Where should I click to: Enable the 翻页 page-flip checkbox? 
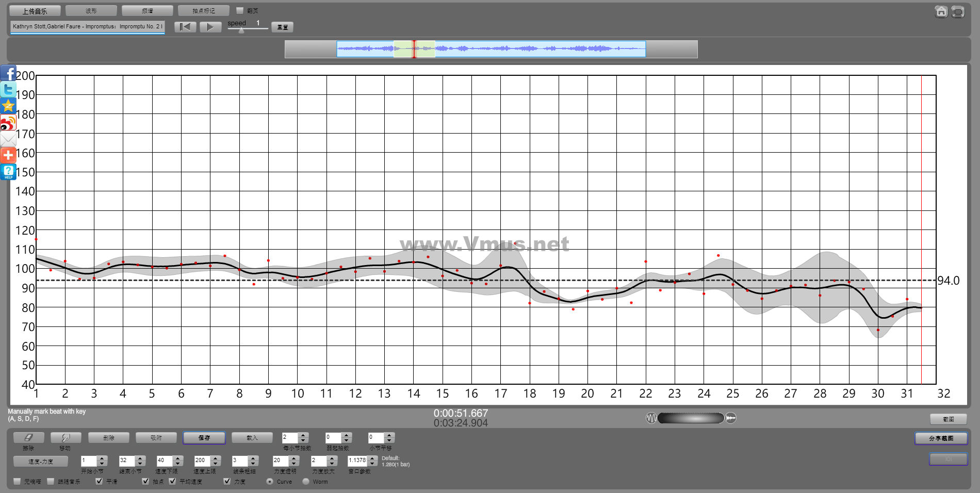coord(240,10)
